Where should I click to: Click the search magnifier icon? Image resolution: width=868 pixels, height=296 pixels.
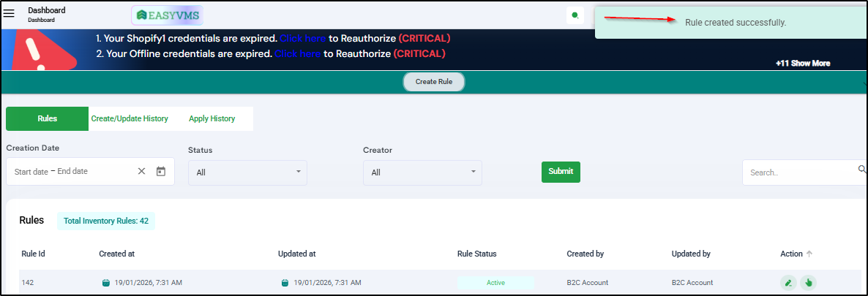tap(861, 170)
